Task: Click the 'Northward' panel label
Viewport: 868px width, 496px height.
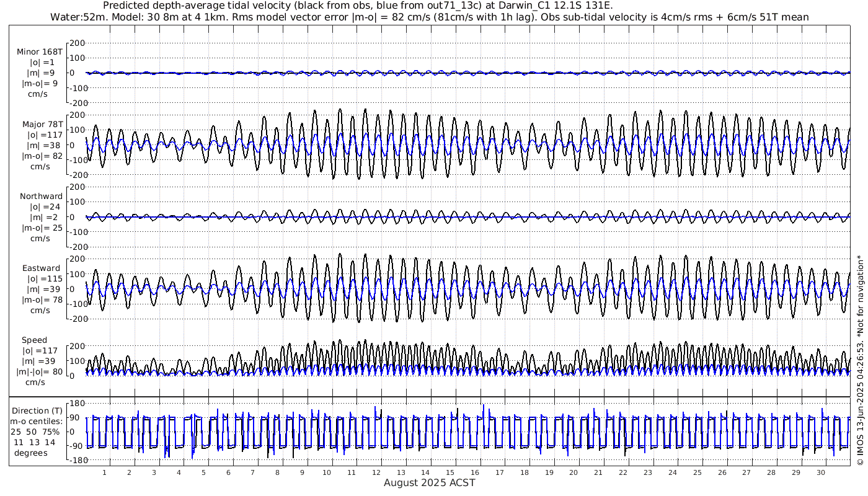Action: [x=41, y=197]
